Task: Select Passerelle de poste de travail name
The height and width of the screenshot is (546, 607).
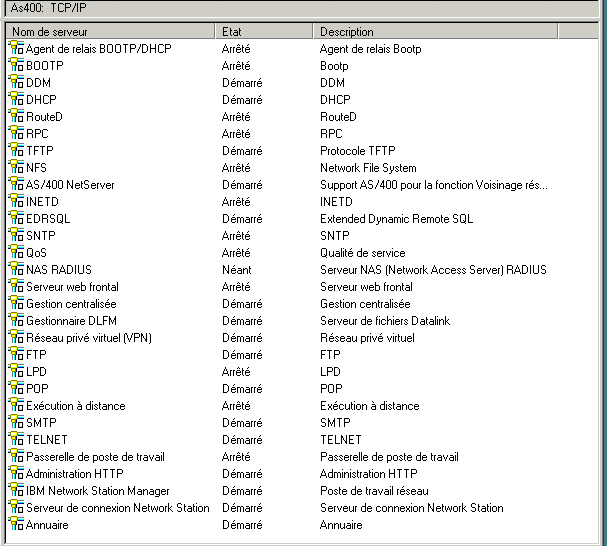Action: point(95,457)
